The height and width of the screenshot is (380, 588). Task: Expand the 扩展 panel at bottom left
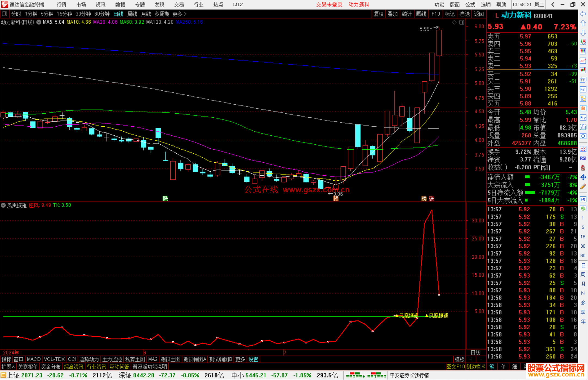point(8,367)
